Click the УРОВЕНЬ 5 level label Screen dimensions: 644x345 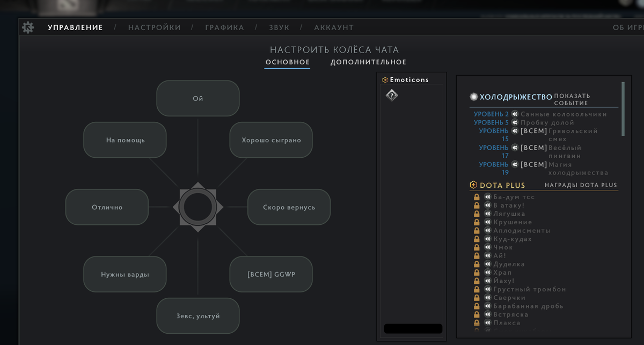click(x=491, y=122)
